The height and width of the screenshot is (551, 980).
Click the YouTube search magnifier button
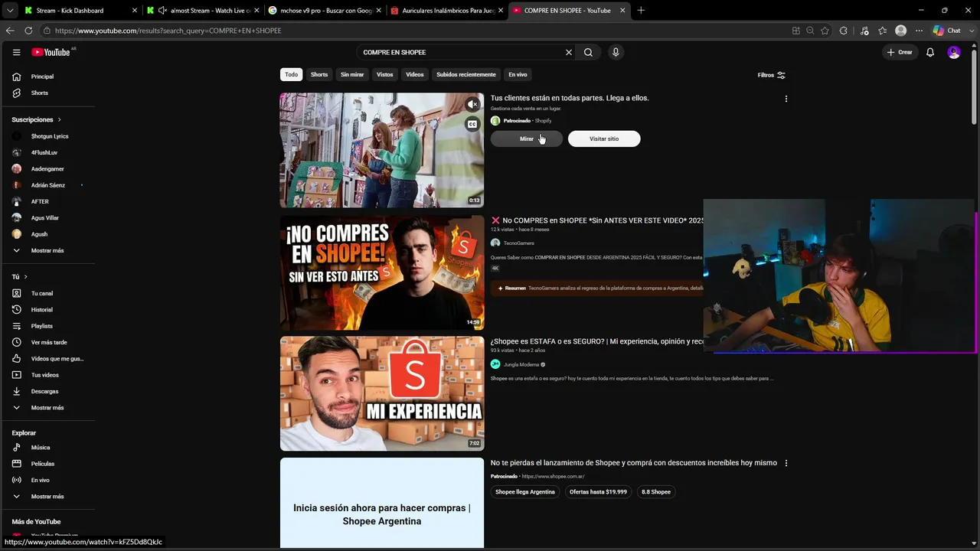588,52
